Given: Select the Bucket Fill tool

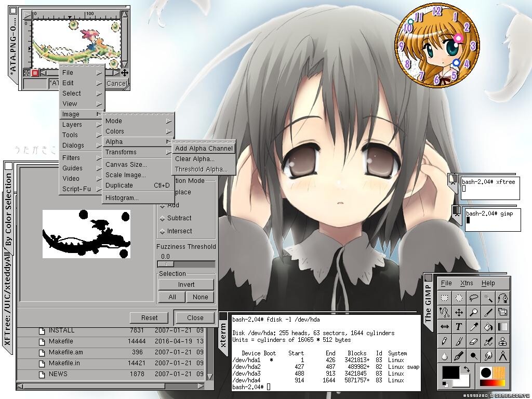Looking at the screenshot, I should 488,327.
